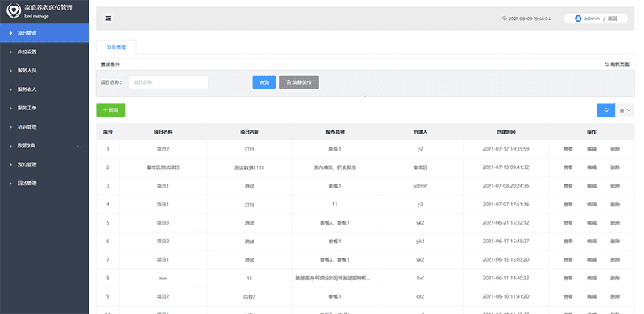
Task: Click the green 新增 add button
Action: [x=110, y=110]
